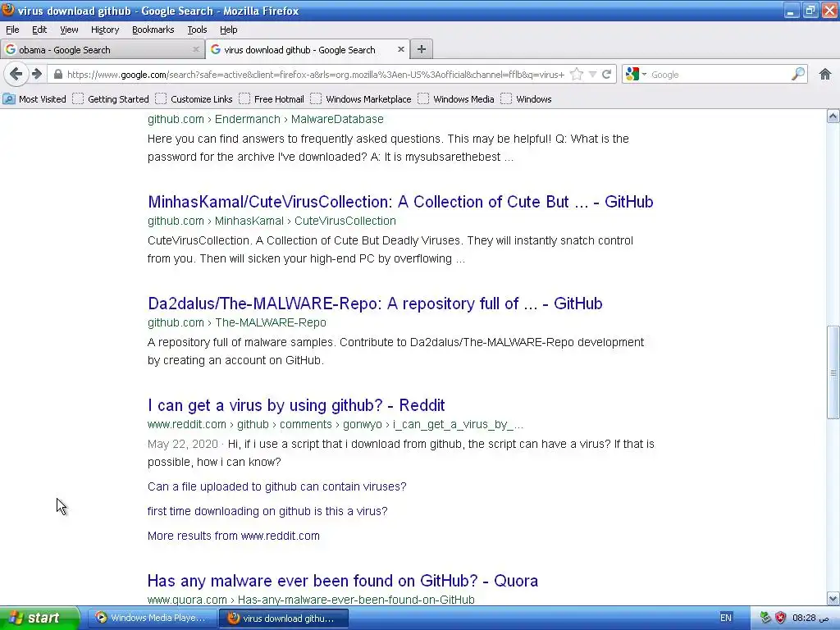Open 'Can a file uploaded to github' link
This screenshot has height=630, width=840.
[x=277, y=486]
